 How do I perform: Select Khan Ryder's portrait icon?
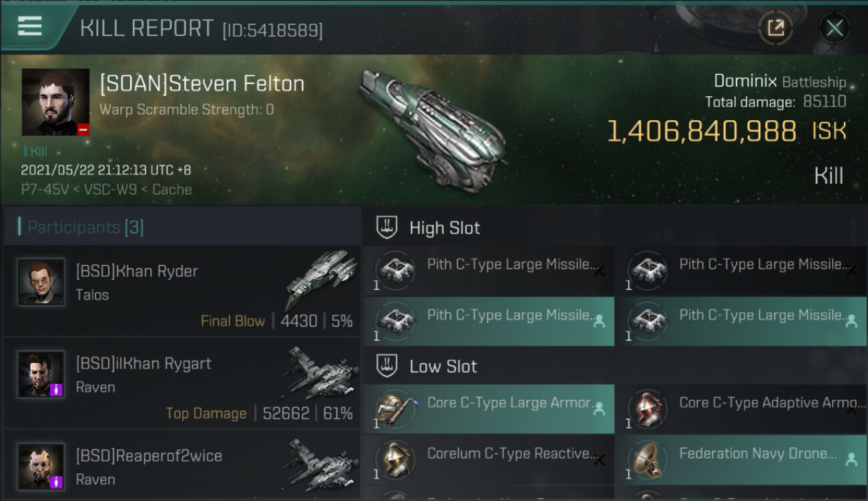pyautogui.click(x=41, y=282)
